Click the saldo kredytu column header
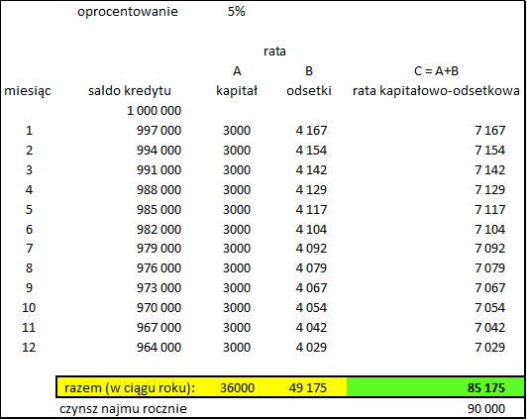 point(130,91)
